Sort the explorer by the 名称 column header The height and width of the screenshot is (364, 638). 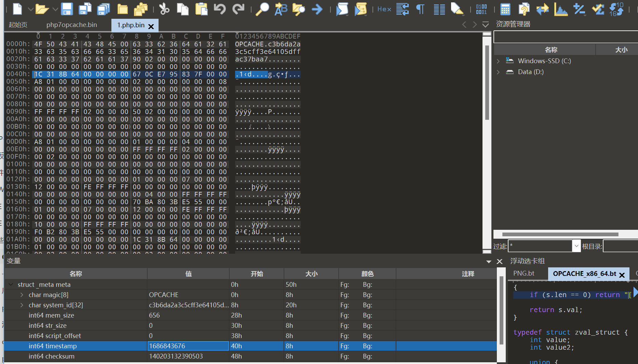[x=545, y=50]
